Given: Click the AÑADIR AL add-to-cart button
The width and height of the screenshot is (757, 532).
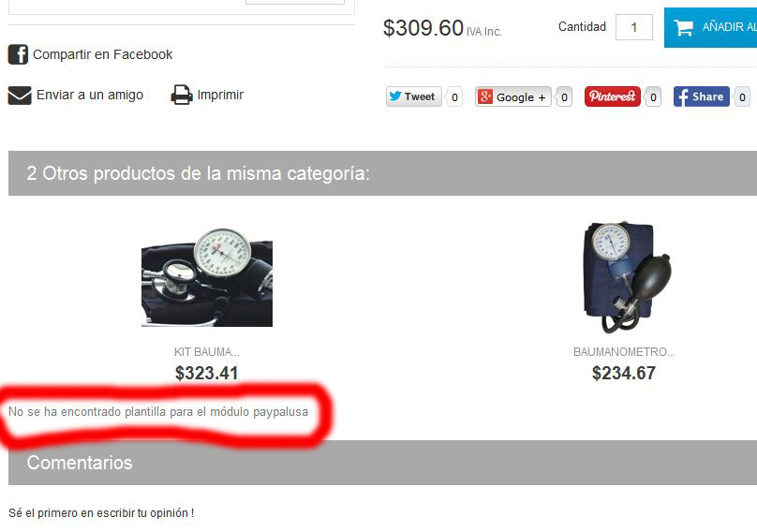Looking at the screenshot, I should pos(711,27).
